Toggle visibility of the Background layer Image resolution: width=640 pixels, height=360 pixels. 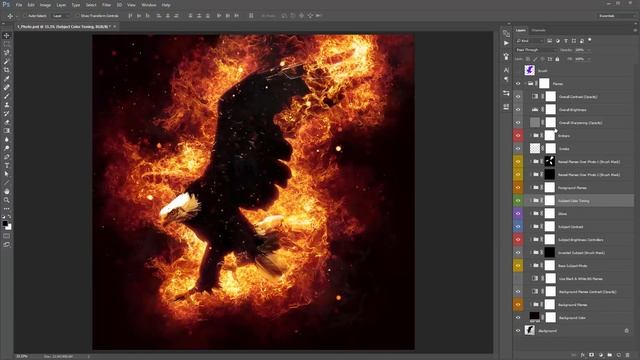click(x=518, y=331)
